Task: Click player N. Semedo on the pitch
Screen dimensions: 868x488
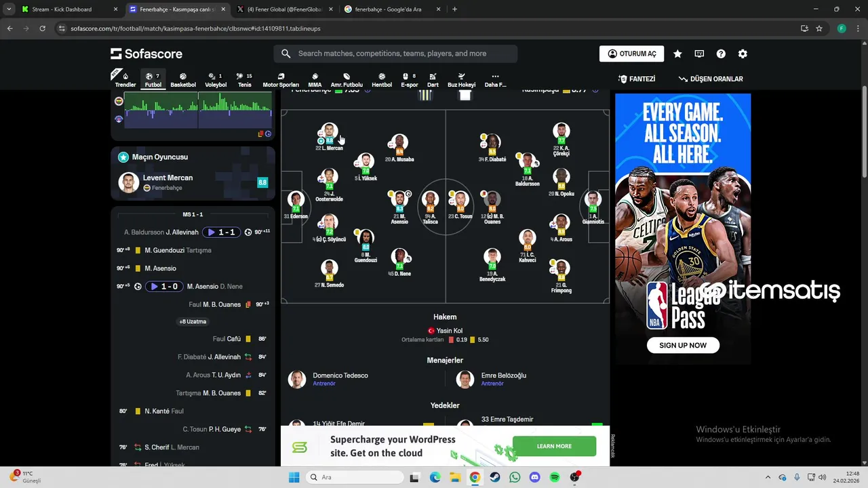Action: pyautogui.click(x=330, y=273)
